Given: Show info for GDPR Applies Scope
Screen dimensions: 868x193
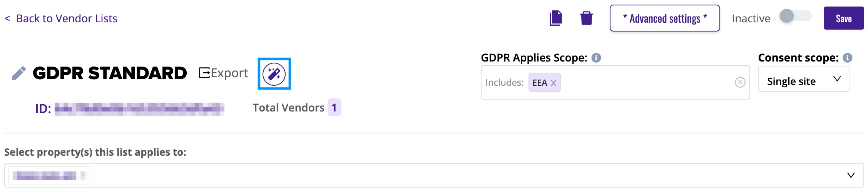Looking at the screenshot, I should [596, 58].
